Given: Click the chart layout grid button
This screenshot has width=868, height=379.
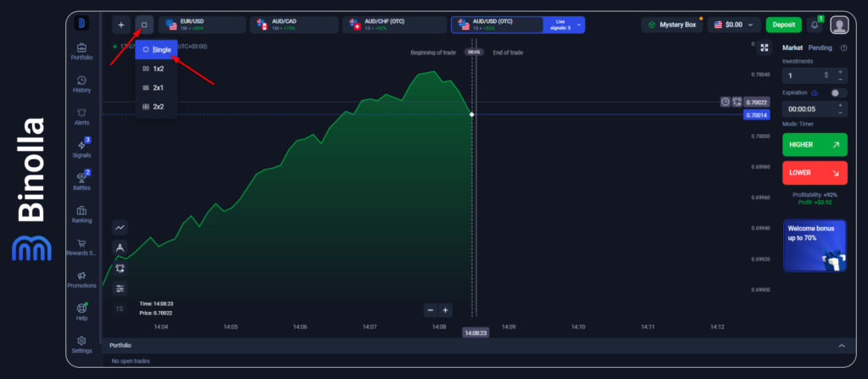Looking at the screenshot, I should [144, 25].
